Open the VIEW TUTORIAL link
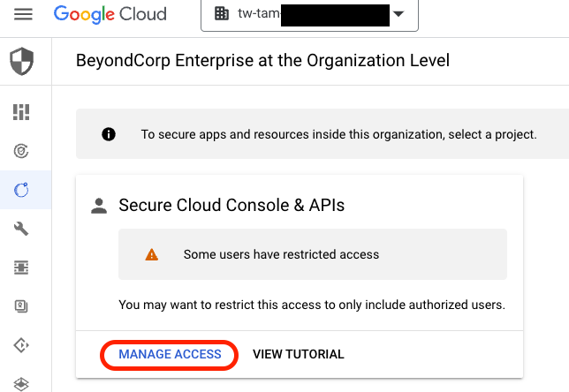 coord(298,354)
